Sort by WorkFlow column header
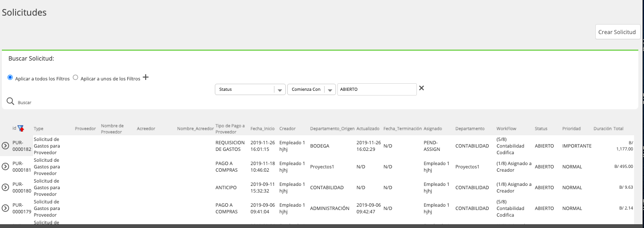The width and height of the screenshot is (644, 228). coord(506,129)
